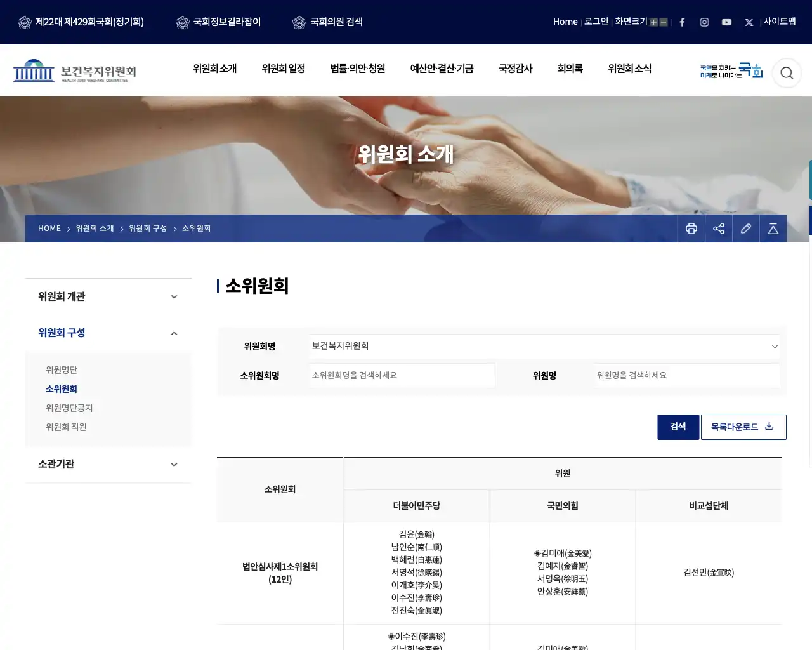Image resolution: width=812 pixels, height=650 pixels.
Task: Go to the 보건복지위원회 logo home
Action: pos(75,71)
